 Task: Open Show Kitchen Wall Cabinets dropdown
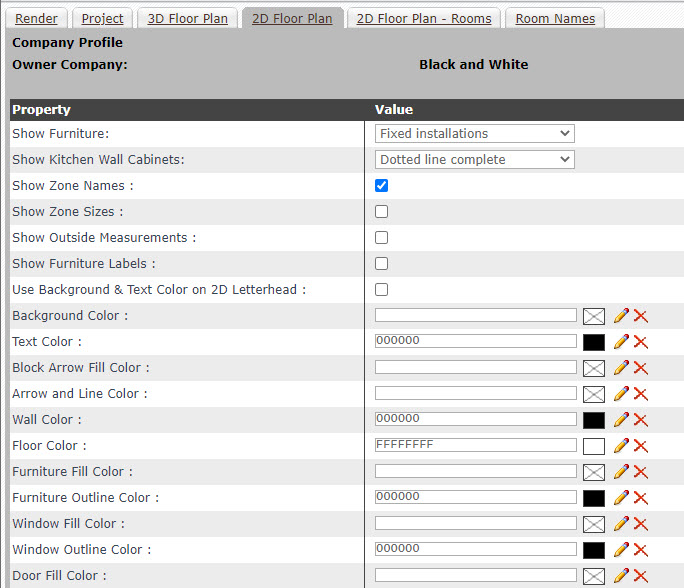tap(475, 160)
